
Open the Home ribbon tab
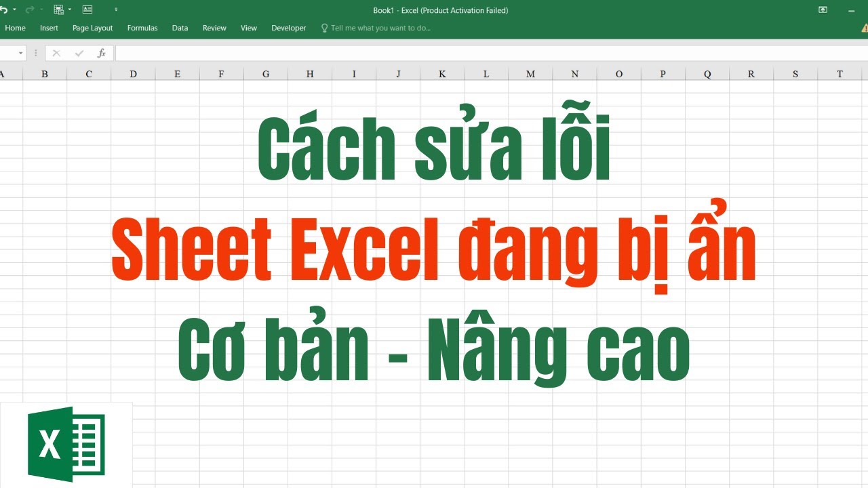[x=15, y=28]
